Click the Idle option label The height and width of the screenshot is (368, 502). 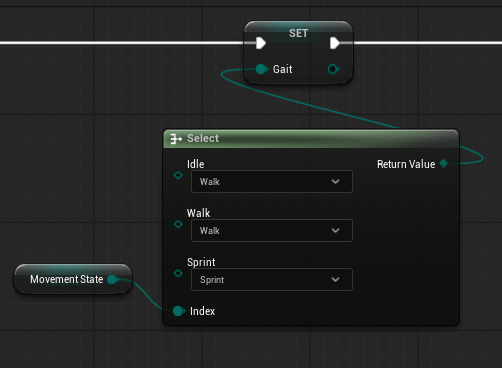tap(196, 164)
